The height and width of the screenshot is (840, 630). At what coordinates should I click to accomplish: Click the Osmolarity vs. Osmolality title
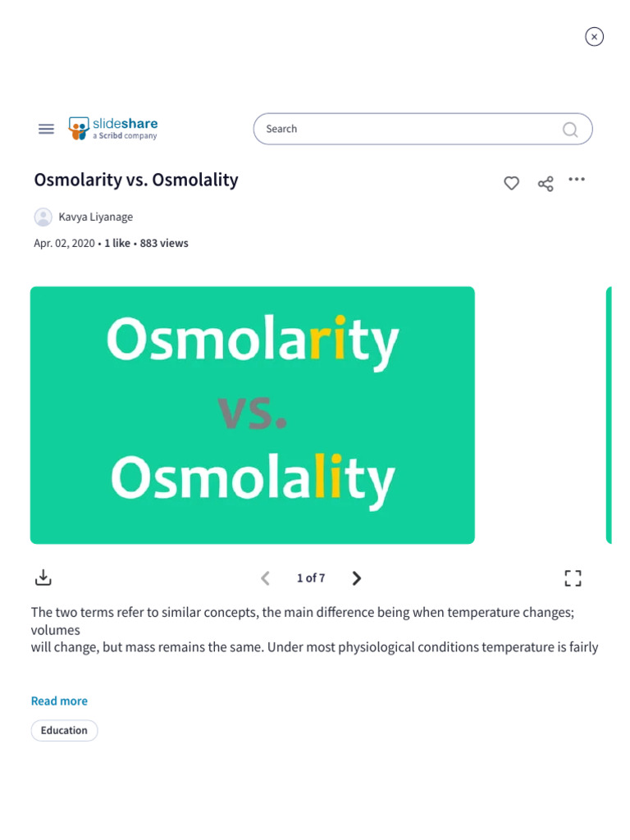[x=136, y=180]
